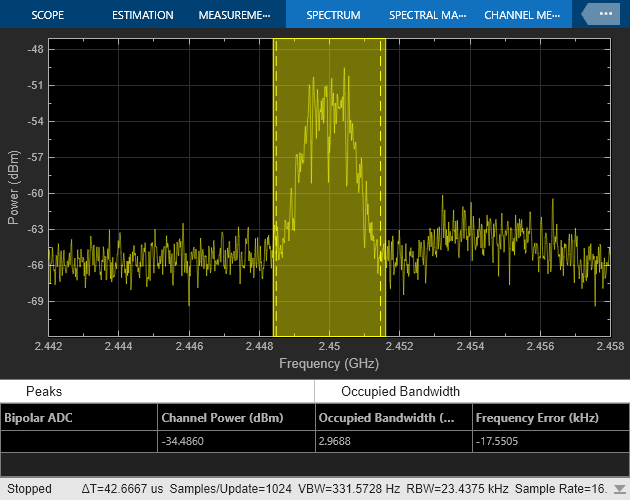The image size is (630, 500).
Task: Select the Occupied Bandwidth panel tab
Action: 400,392
